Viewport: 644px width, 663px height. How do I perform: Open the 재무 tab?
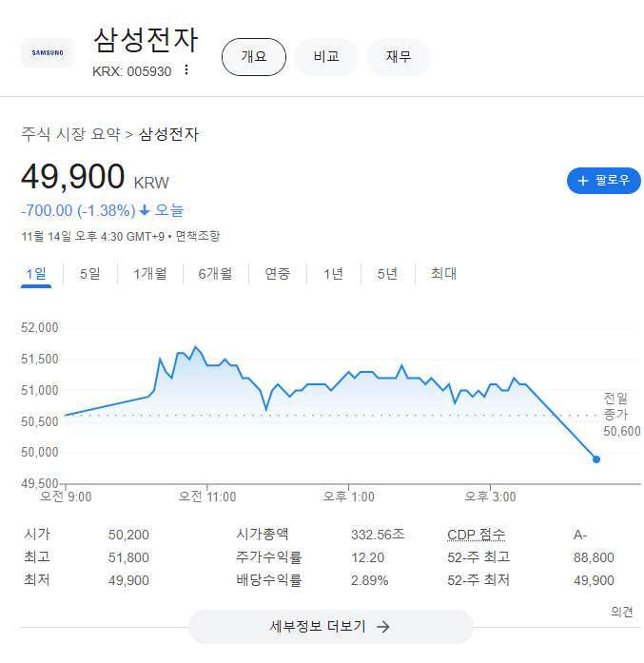click(399, 57)
